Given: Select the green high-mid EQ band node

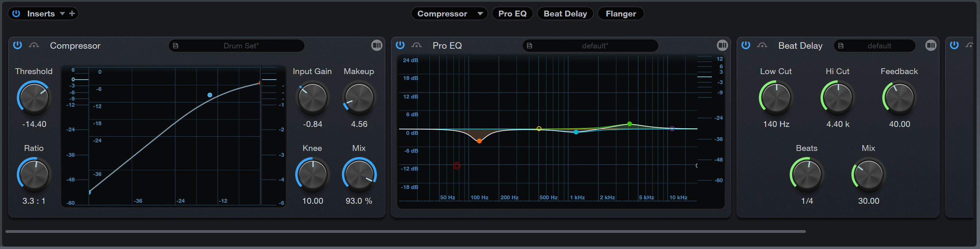Looking at the screenshot, I should (x=630, y=124).
